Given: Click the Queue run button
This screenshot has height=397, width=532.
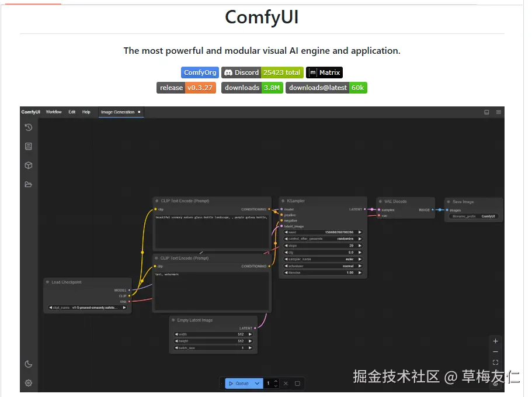Looking at the screenshot, I should pos(239,384).
